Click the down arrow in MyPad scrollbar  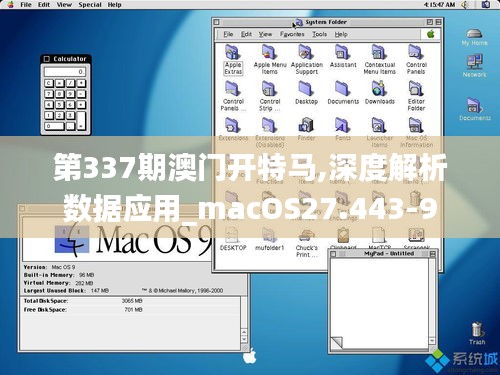(x=432, y=341)
